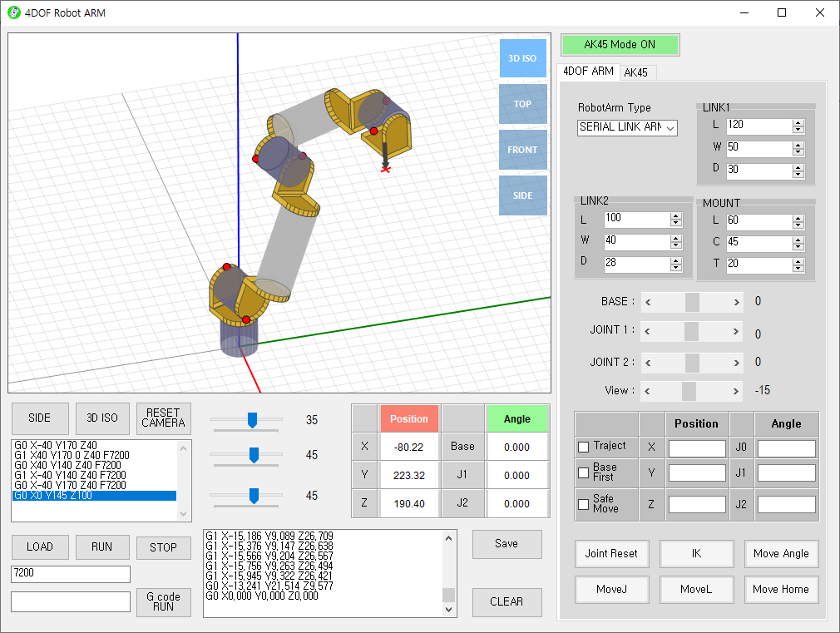Switch to TOP camera view

point(522,104)
